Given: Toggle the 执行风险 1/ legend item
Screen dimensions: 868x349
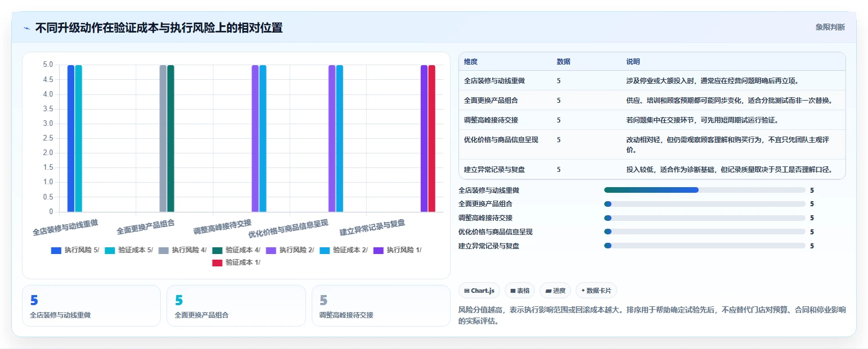Looking at the screenshot, I should pos(397,250).
